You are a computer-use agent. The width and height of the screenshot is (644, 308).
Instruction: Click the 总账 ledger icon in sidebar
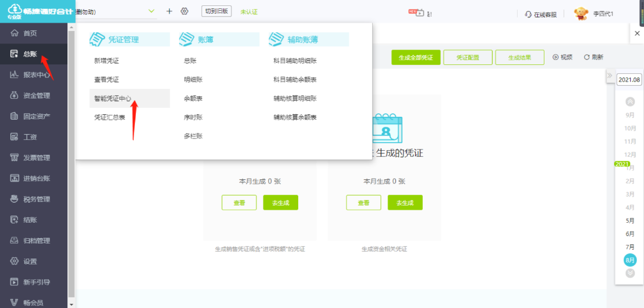coord(14,54)
